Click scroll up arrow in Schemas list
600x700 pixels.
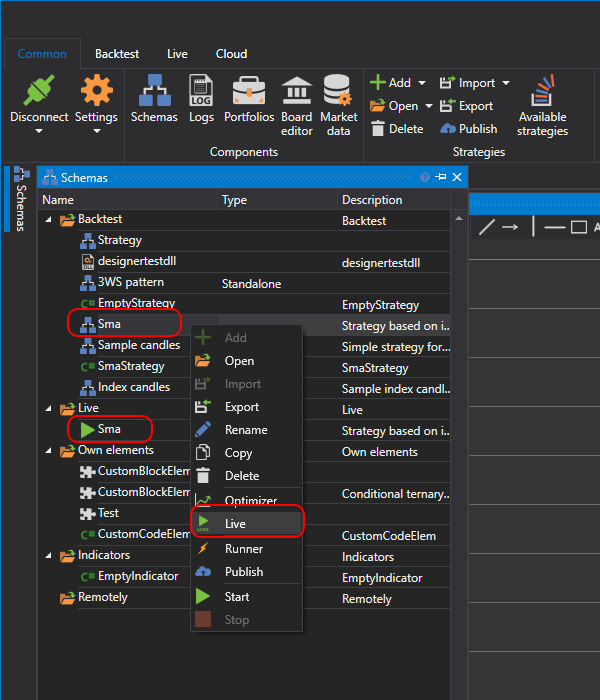(458, 219)
